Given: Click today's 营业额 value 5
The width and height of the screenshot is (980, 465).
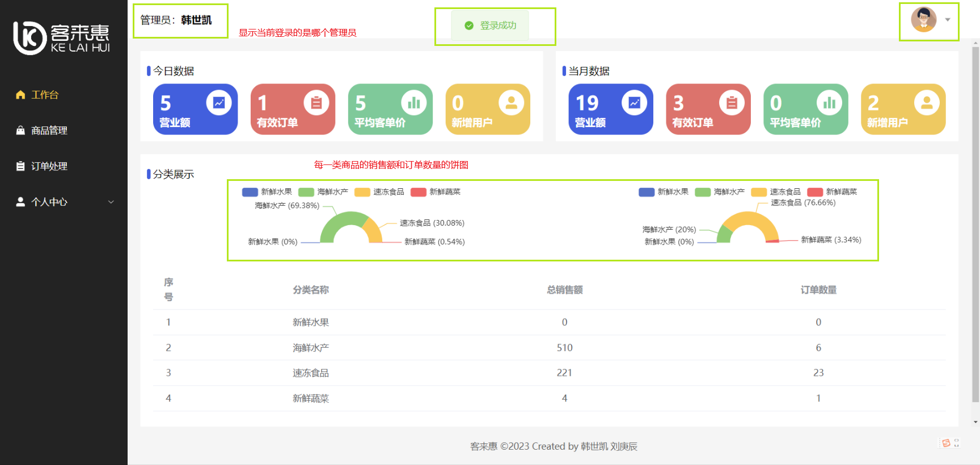Looking at the screenshot, I should tap(166, 103).
